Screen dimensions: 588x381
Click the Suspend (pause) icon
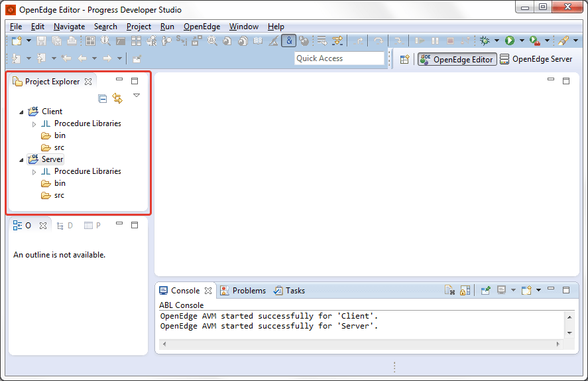[435, 40]
